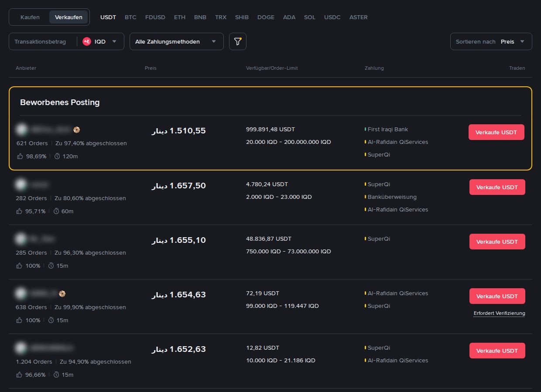Click Verkaufe USDT for 1.655,10 offer

click(x=497, y=242)
